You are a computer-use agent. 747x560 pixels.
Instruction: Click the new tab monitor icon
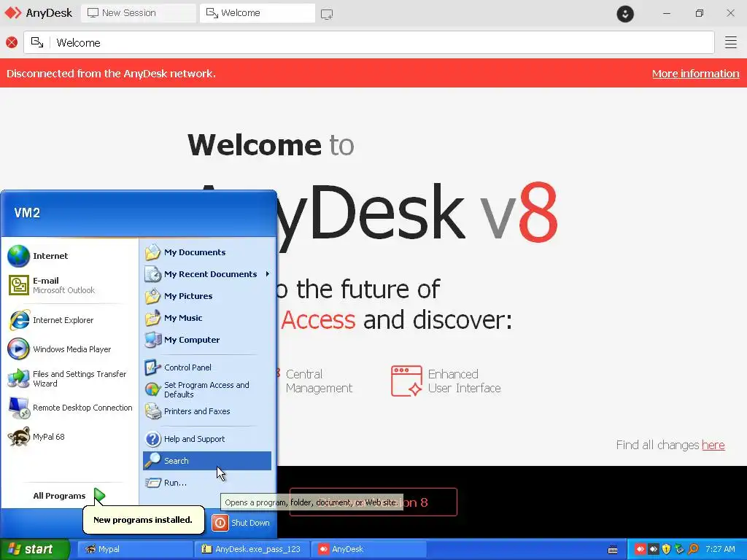coord(327,14)
